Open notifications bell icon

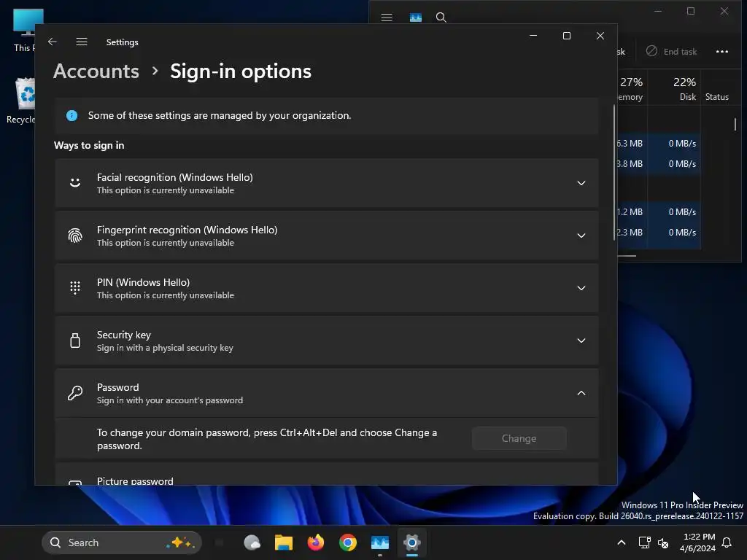(x=727, y=542)
